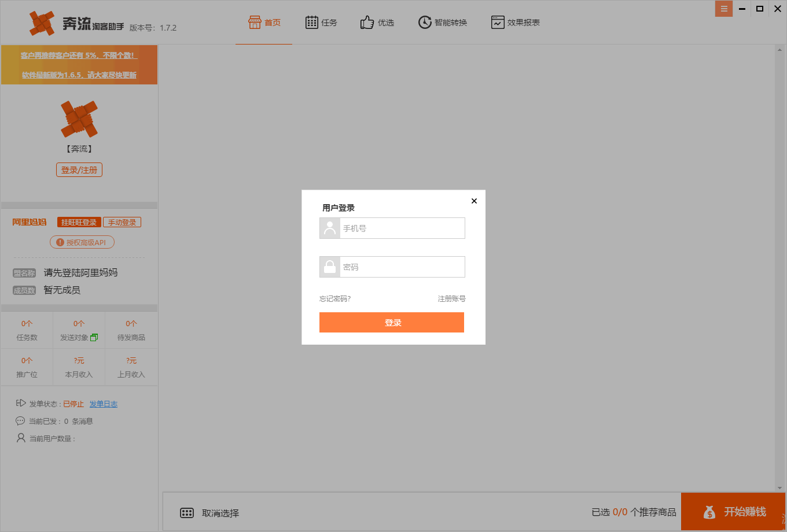Open the 忘记密码? link
This screenshot has height=532, width=787.
pyautogui.click(x=335, y=299)
